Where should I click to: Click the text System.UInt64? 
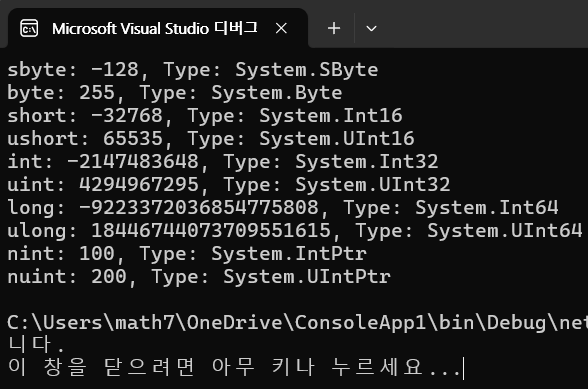pos(505,230)
